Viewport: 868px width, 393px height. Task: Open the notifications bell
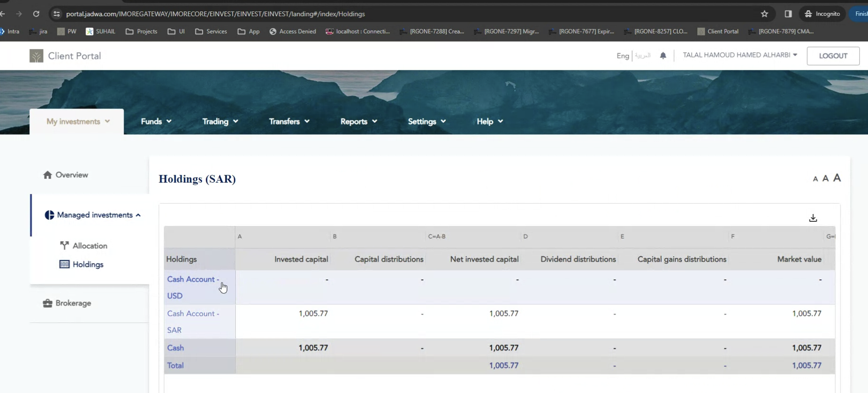(x=663, y=56)
